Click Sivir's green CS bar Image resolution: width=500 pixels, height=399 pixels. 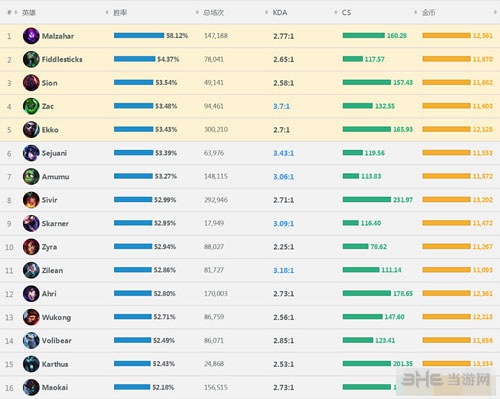pos(367,199)
